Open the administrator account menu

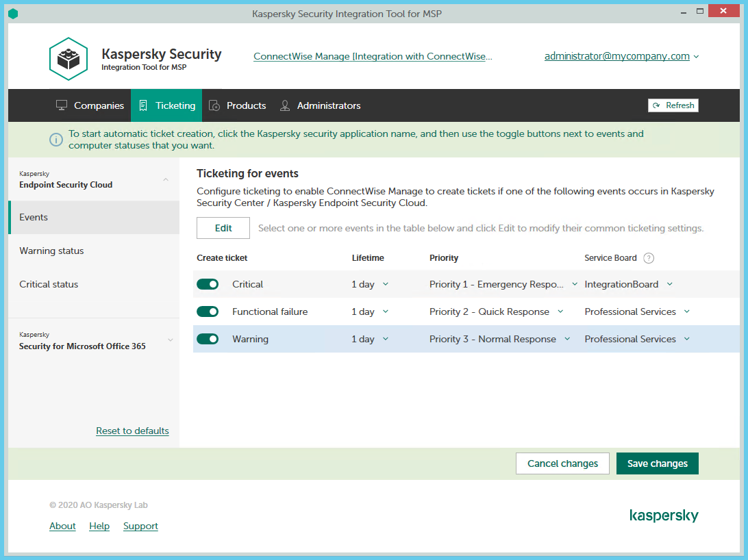coord(621,56)
